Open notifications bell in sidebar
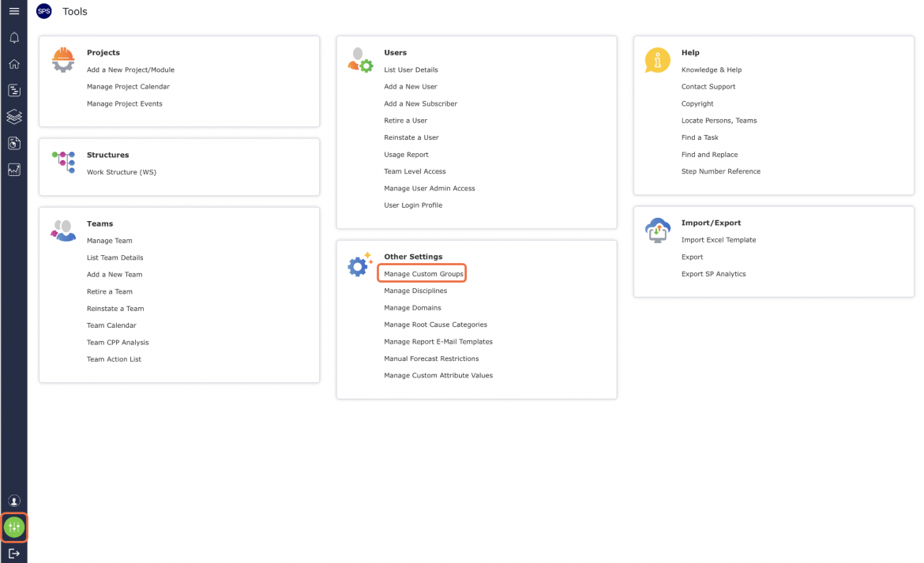The image size is (924, 563). click(14, 38)
